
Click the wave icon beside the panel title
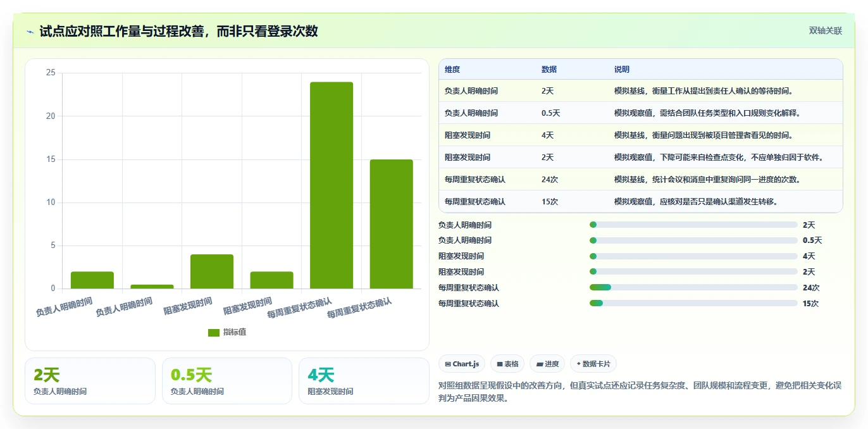[x=30, y=32]
